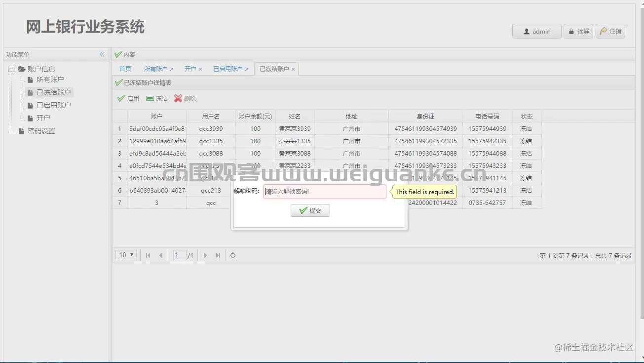Switch to the 首页 tab

[x=125, y=69]
